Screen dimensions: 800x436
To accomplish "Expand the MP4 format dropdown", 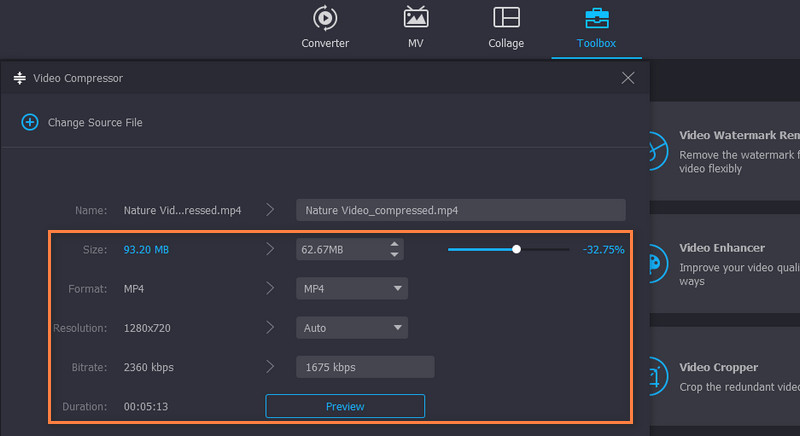I will [x=397, y=288].
